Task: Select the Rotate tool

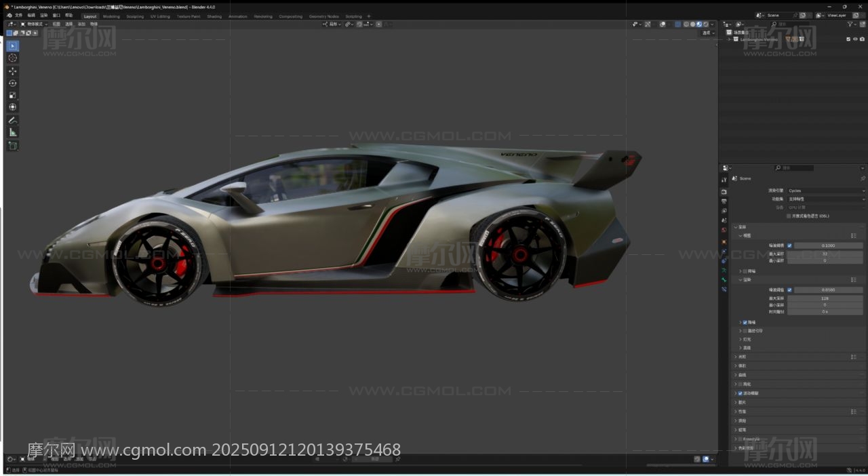Action: 12,83
